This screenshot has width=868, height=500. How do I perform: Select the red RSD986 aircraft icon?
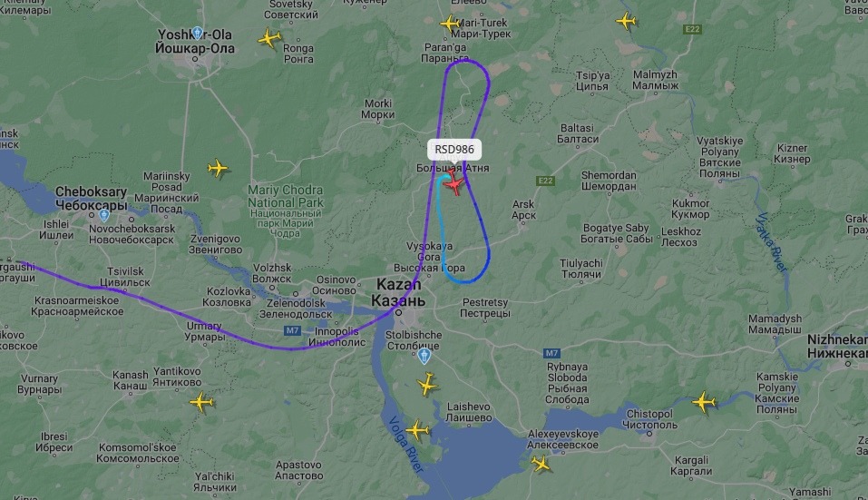454,182
